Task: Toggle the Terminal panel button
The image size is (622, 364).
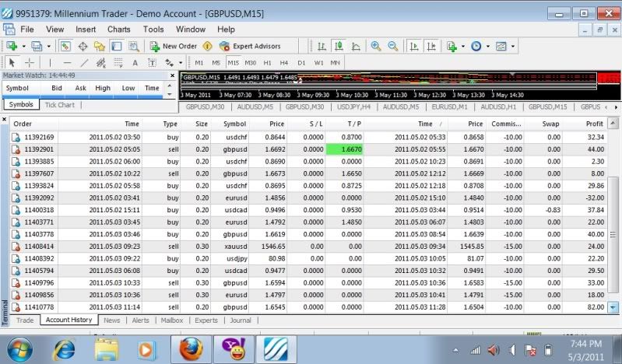Action: click(x=116, y=47)
